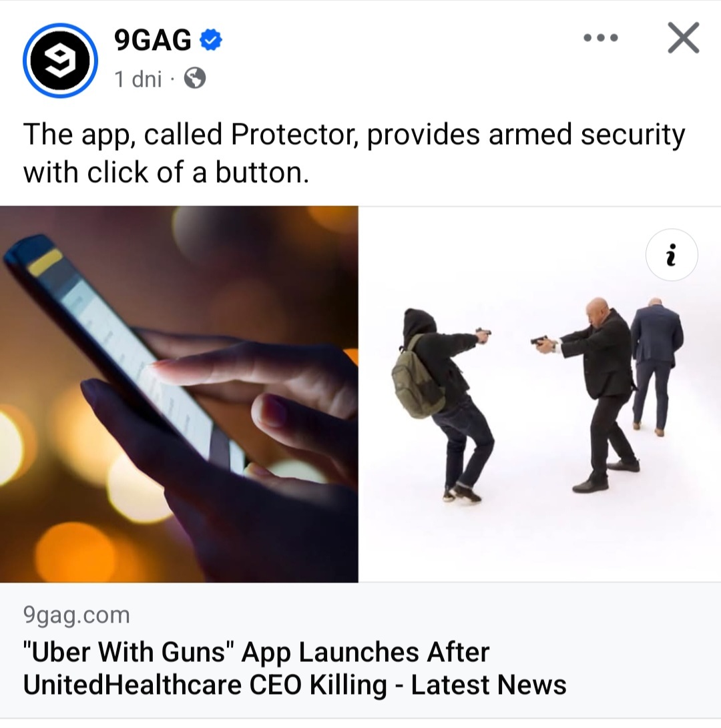Click the post caption about Protector app
721x728 pixels.
click(354, 153)
